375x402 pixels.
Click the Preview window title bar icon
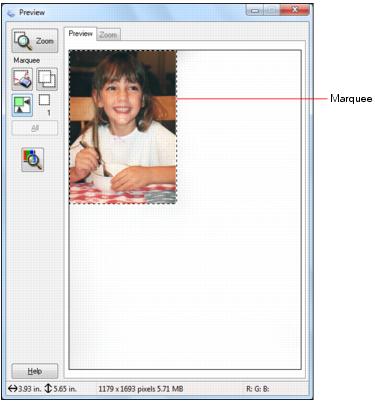[x=11, y=13]
